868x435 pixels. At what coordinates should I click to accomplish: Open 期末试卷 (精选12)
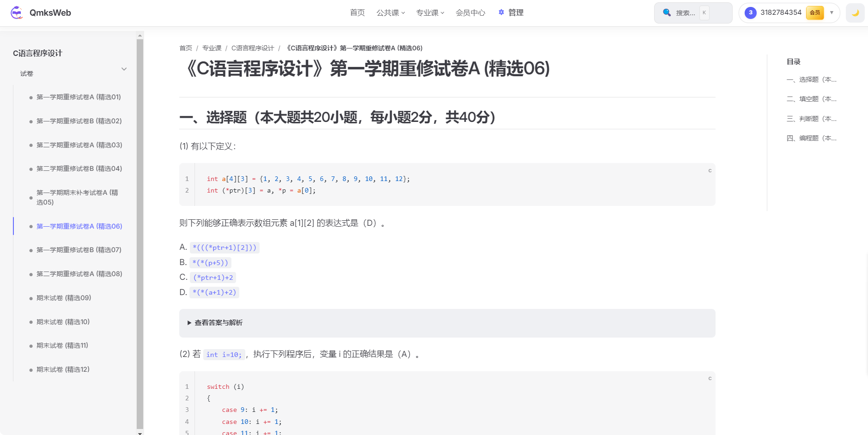63,369
